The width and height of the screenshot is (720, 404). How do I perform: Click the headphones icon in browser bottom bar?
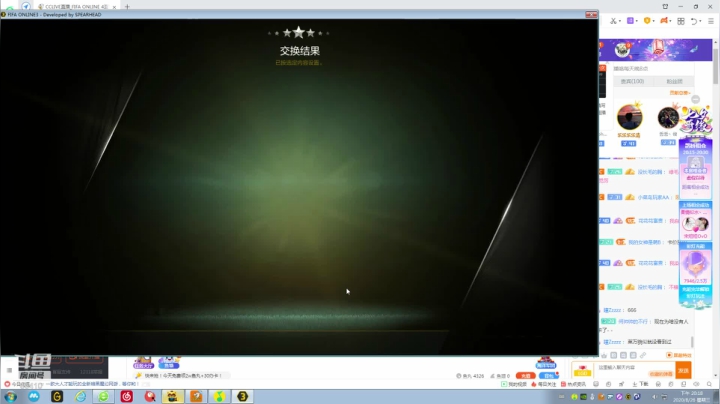[658, 384]
